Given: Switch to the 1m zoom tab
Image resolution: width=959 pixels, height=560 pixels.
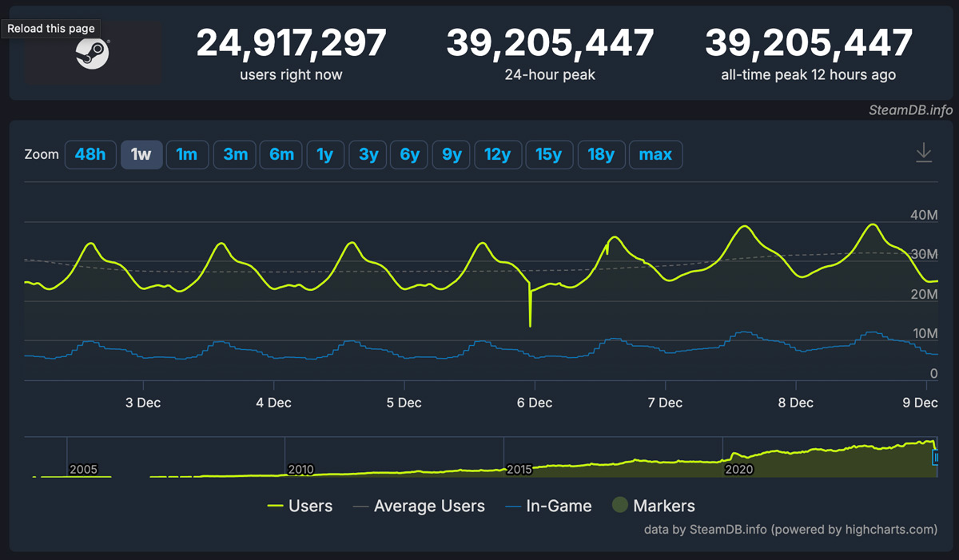Looking at the screenshot, I should click(x=187, y=154).
